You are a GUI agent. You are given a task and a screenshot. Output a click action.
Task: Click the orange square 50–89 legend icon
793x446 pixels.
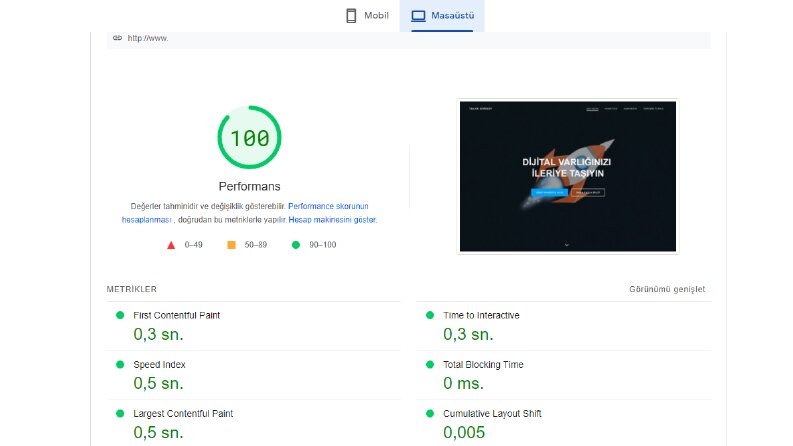[x=231, y=245]
